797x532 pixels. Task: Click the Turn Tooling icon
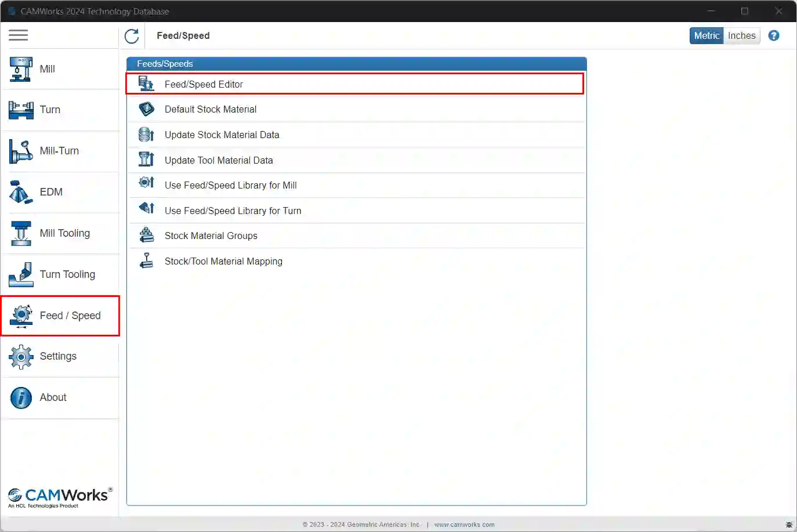[x=21, y=274]
